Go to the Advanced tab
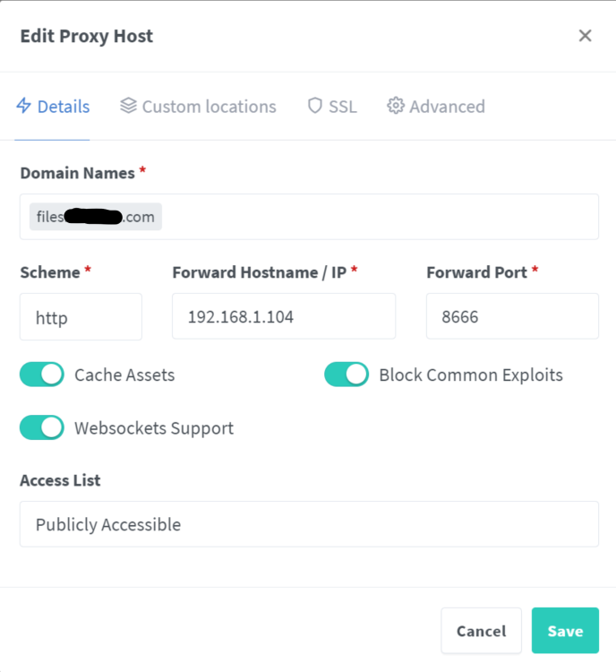Image resolution: width=616 pixels, height=672 pixels. tap(436, 107)
